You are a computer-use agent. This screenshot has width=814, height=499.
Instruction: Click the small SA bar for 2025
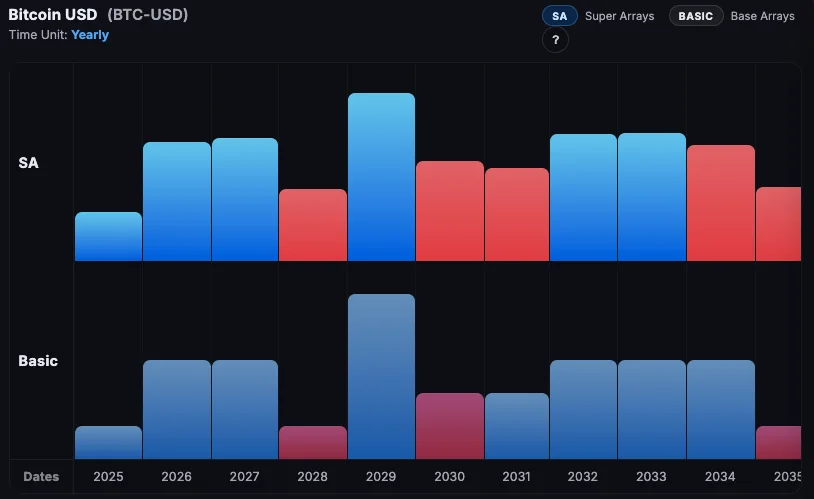click(x=108, y=236)
